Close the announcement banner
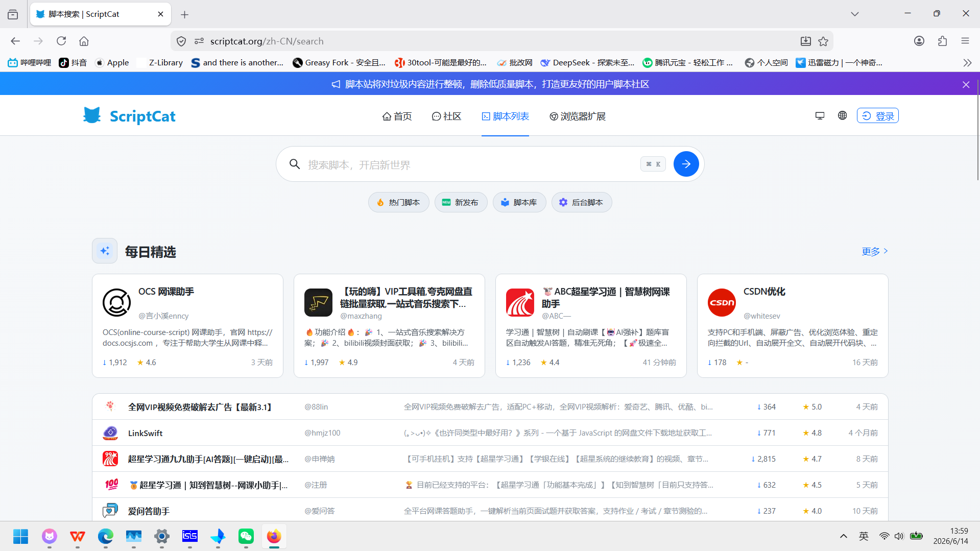Image resolution: width=980 pixels, height=551 pixels. point(966,84)
